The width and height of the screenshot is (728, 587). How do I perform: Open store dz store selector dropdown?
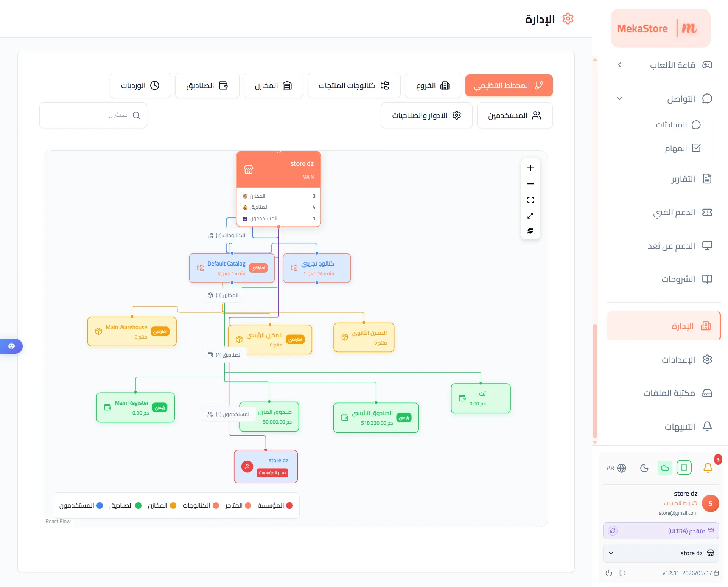(x=661, y=553)
